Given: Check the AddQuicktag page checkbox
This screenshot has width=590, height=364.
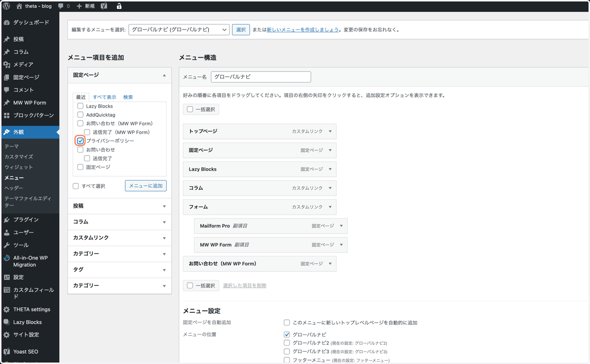Looking at the screenshot, I should (x=80, y=115).
